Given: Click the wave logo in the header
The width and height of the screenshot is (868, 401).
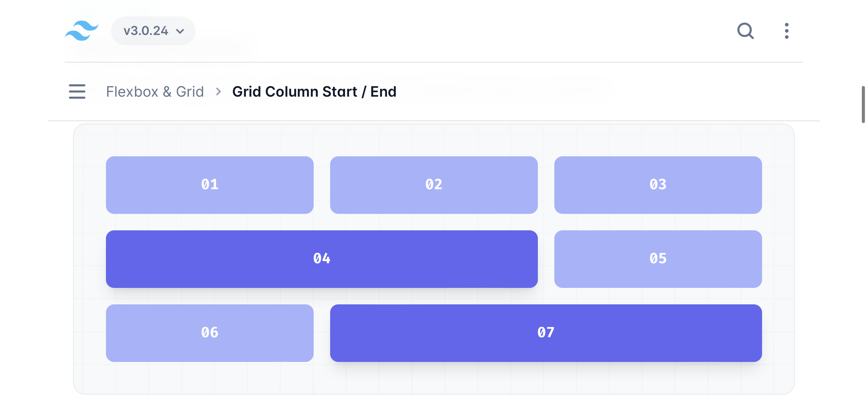Looking at the screenshot, I should coord(82,31).
